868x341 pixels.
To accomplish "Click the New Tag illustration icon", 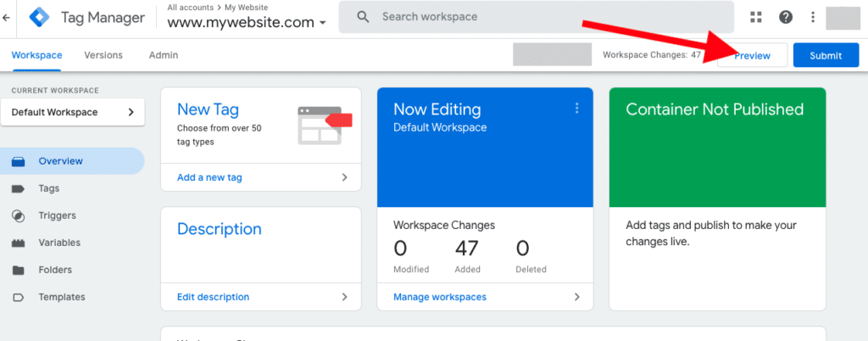I will pyautogui.click(x=324, y=125).
